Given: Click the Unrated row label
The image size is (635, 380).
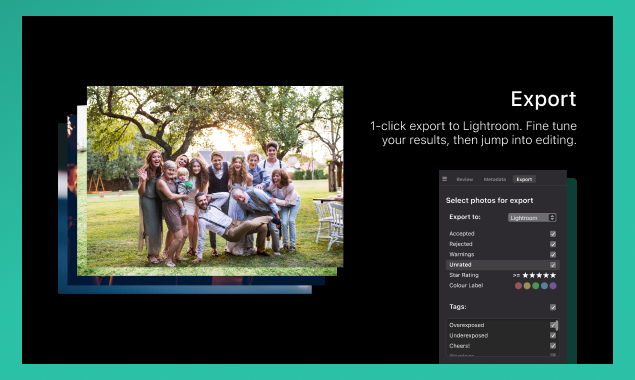Looking at the screenshot, I should pos(460,265).
